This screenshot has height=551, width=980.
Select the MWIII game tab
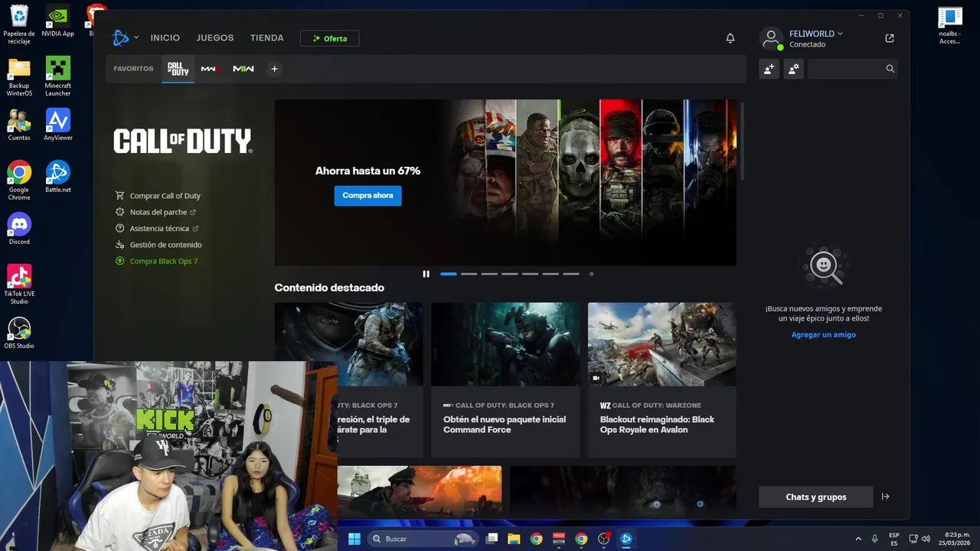[211, 69]
